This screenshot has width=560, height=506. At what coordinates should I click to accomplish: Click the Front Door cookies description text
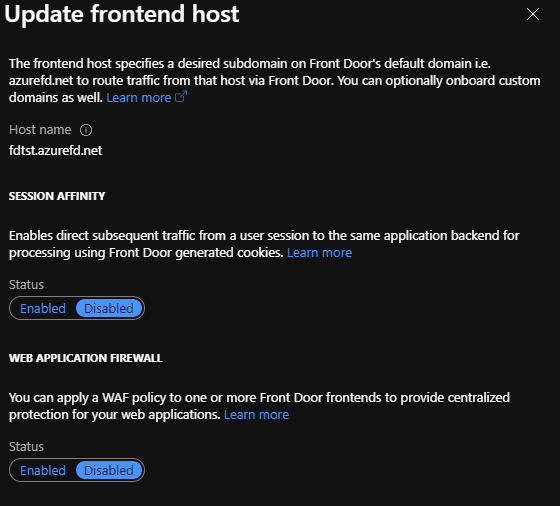tap(264, 244)
